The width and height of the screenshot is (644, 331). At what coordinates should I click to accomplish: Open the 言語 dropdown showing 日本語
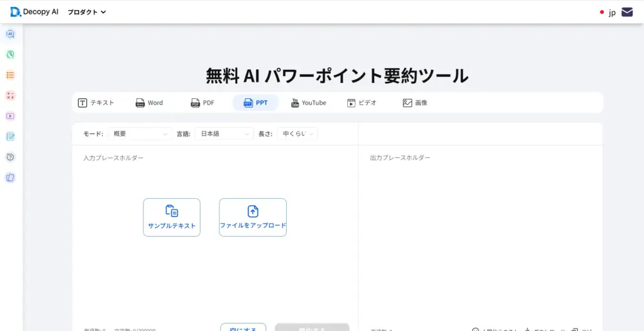click(223, 133)
